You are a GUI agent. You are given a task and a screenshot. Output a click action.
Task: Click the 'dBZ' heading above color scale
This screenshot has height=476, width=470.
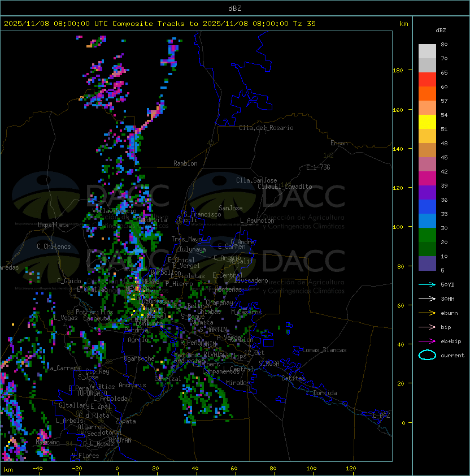pos(441,31)
